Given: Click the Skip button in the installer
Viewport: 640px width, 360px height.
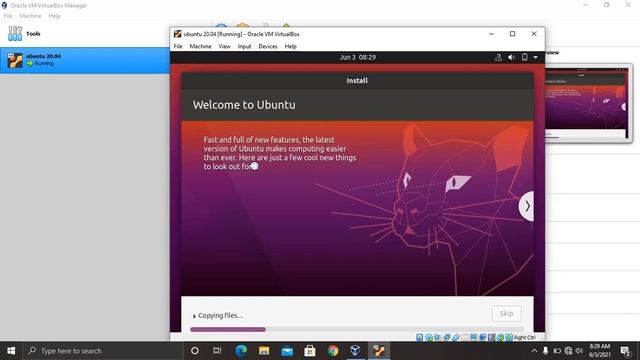Looking at the screenshot, I should click(x=506, y=313).
